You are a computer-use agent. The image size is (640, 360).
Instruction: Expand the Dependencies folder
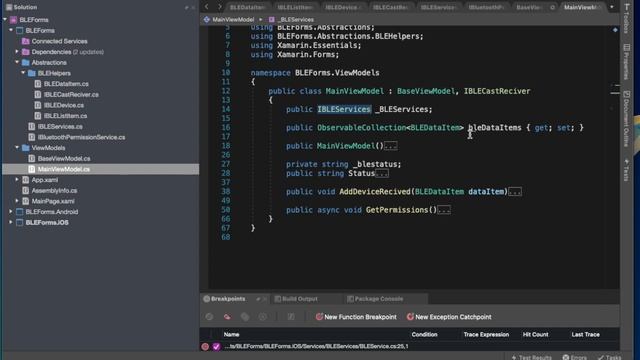(x=17, y=52)
